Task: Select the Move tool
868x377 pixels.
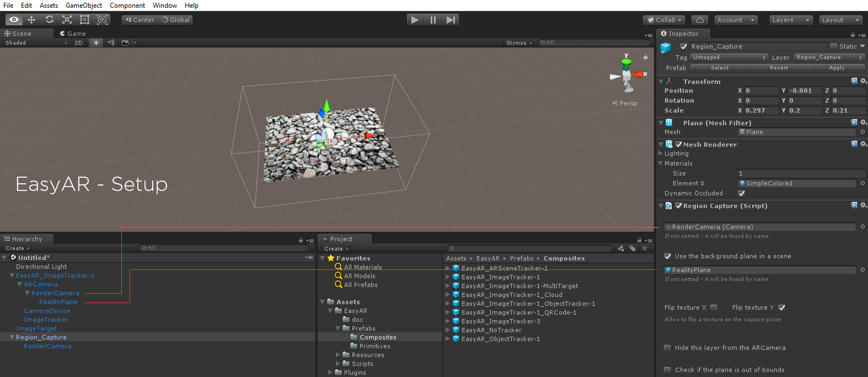Action: [x=31, y=20]
